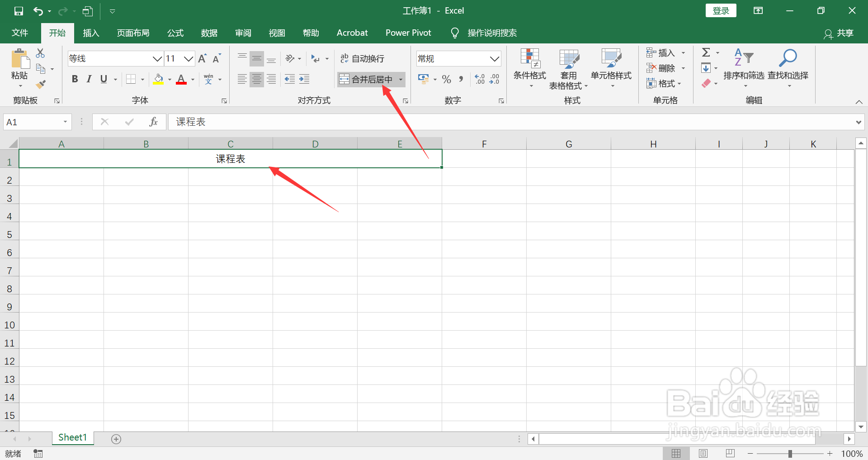Screen dimensions: 868x460
Task: Open 排序和筛选 sort and filter
Action: 744,68
